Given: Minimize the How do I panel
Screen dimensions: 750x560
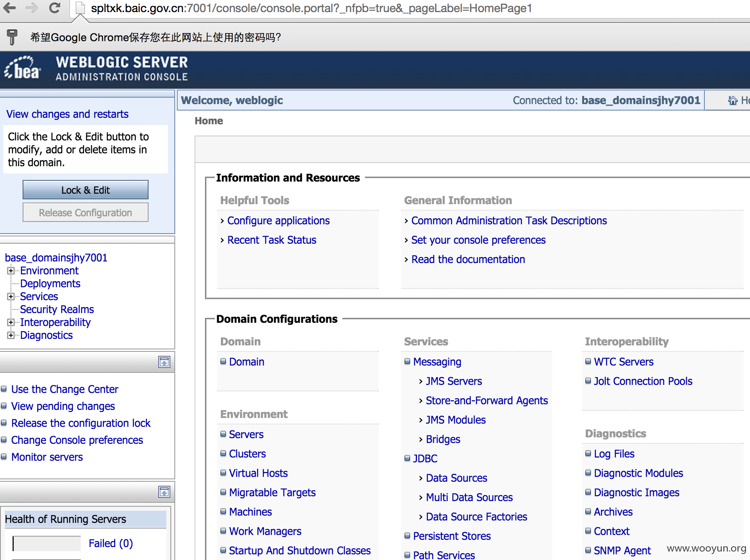Looking at the screenshot, I should point(164,362).
